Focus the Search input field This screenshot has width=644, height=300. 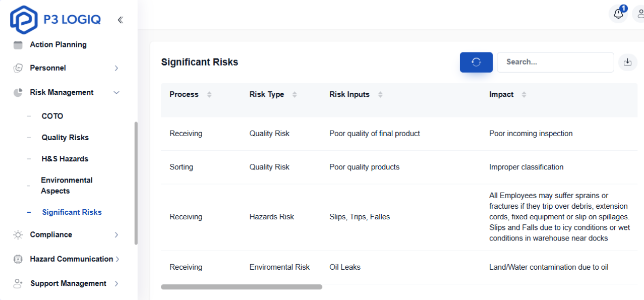(x=555, y=62)
